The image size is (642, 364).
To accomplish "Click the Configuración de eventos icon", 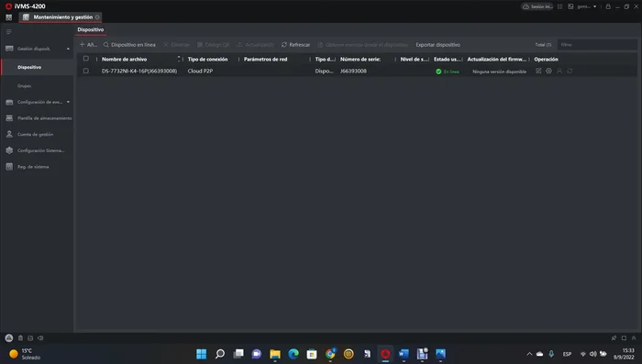I will click(x=9, y=102).
